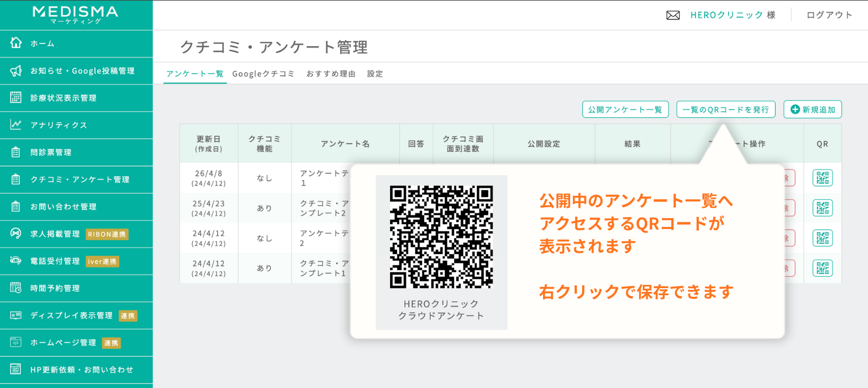Click the date cell 25/4/23

pos(209,208)
